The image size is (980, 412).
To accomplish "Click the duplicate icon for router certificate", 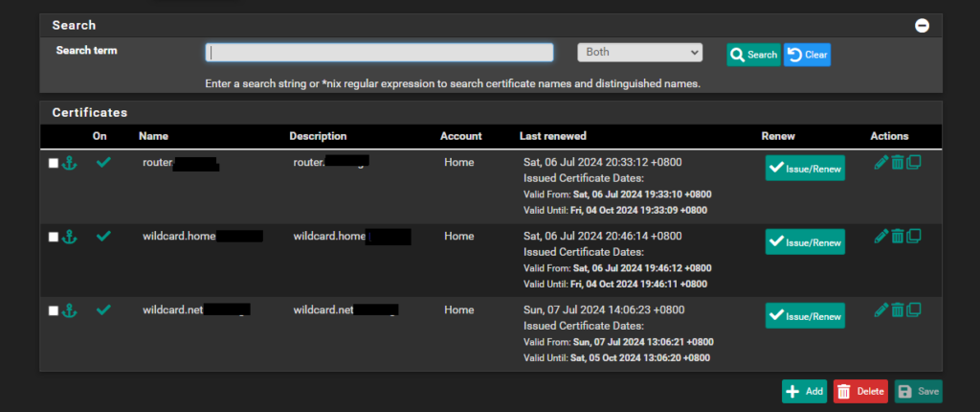I will (x=914, y=163).
